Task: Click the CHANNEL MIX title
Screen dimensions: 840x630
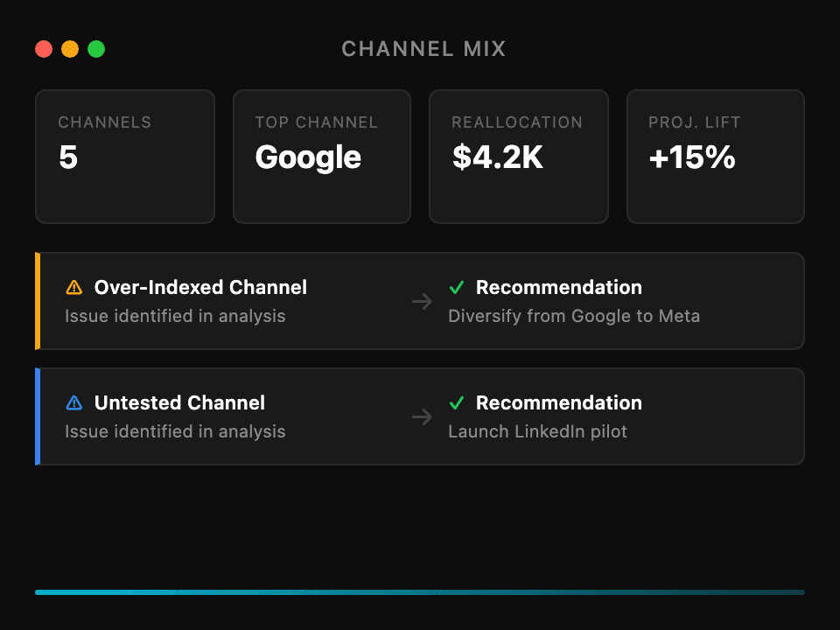Action: tap(423, 49)
